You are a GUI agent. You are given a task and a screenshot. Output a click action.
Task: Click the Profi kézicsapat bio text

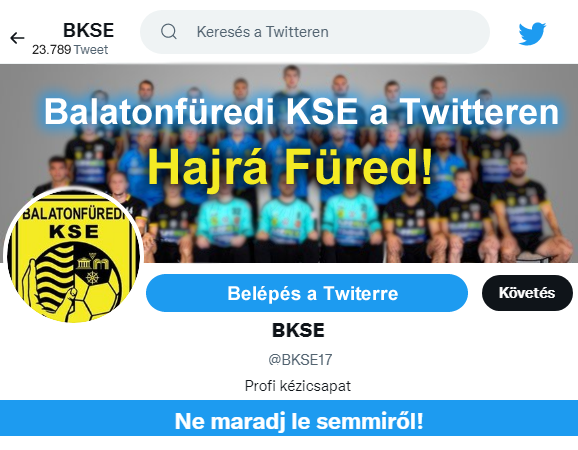coord(298,386)
